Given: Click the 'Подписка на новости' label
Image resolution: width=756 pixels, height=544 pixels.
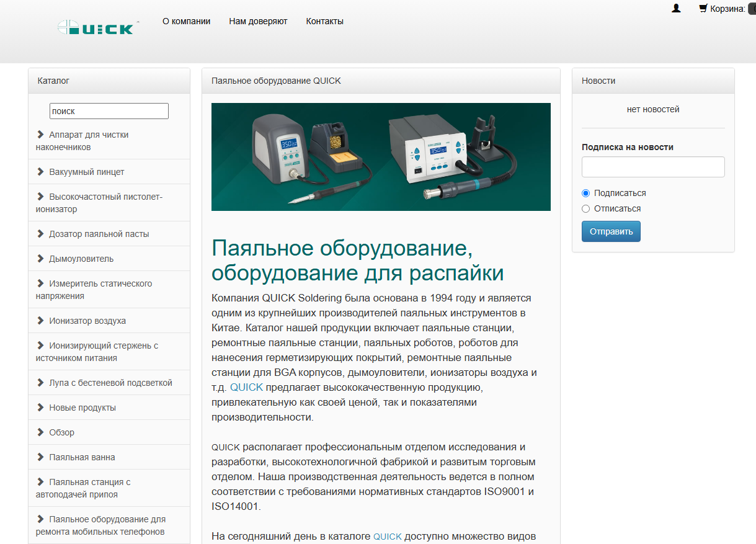Looking at the screenshot, I should point(628,147).
